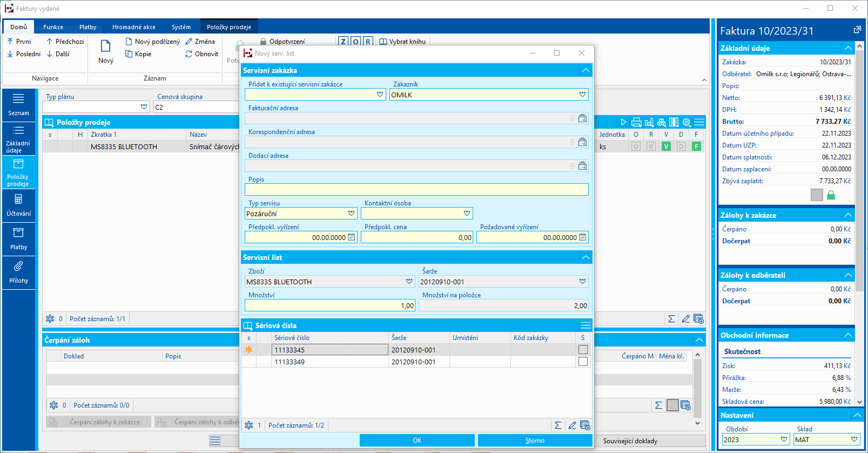The image size is (868, 453).
Task: Open calendar for Předpokl. vyřízení date
Action: [352, 237]
